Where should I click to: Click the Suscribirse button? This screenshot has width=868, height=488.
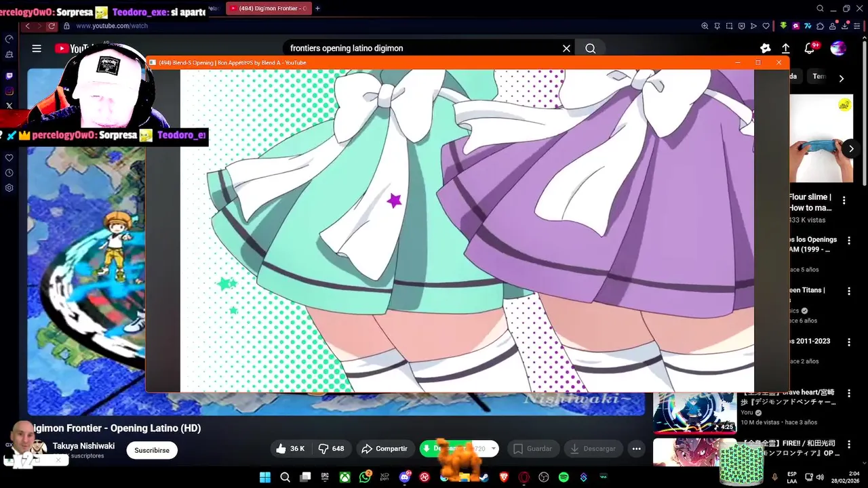152,450
